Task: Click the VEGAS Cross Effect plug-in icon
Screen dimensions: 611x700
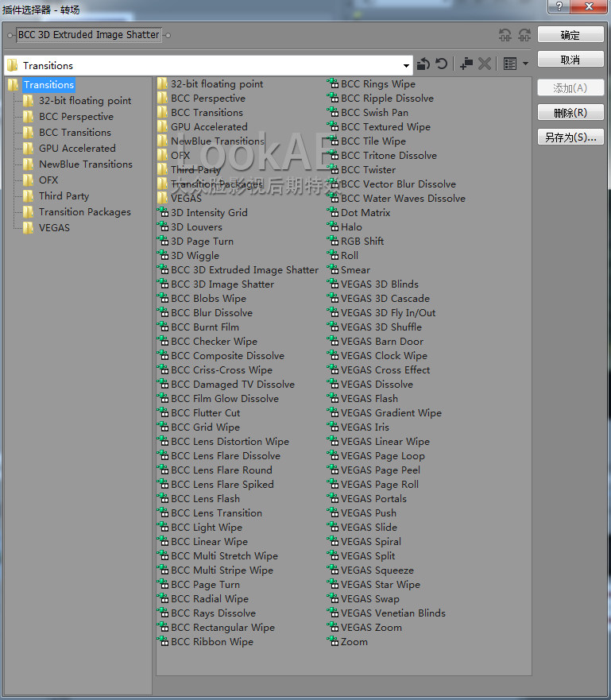Action: [x=332, y=369]
